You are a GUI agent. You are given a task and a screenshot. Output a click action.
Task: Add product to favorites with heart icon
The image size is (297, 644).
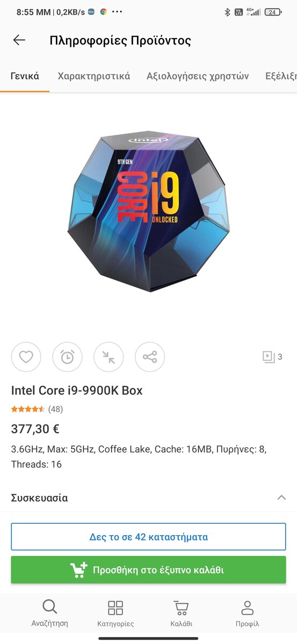(x=26, y=357)
